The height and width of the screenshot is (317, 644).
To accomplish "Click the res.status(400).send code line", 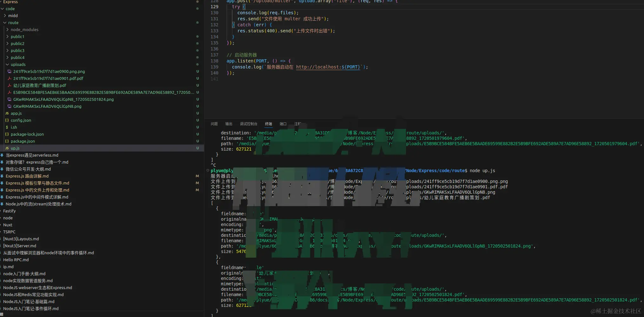I will click(x=286, y=31).
